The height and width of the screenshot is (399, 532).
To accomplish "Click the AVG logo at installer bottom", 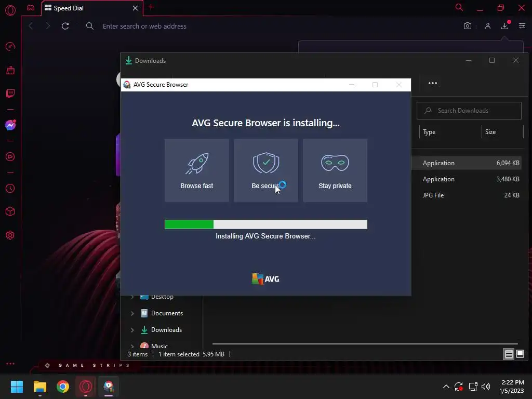I will click(265, 279).
